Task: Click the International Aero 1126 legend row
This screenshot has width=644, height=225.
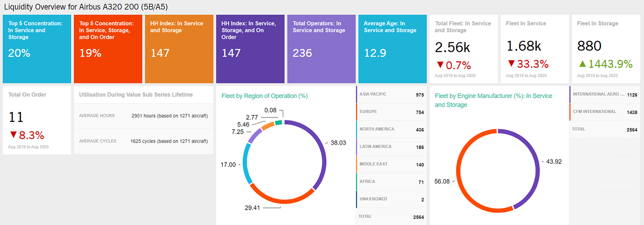Action: 605,95
